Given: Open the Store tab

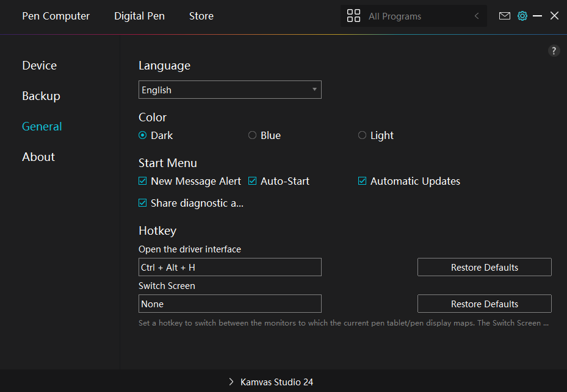Looking at the screenshot, I should pyautogui.click(x=201, y=16).
